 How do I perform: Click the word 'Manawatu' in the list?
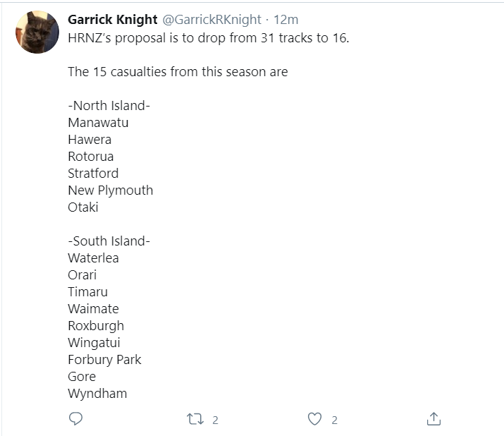tap(98, 123)
